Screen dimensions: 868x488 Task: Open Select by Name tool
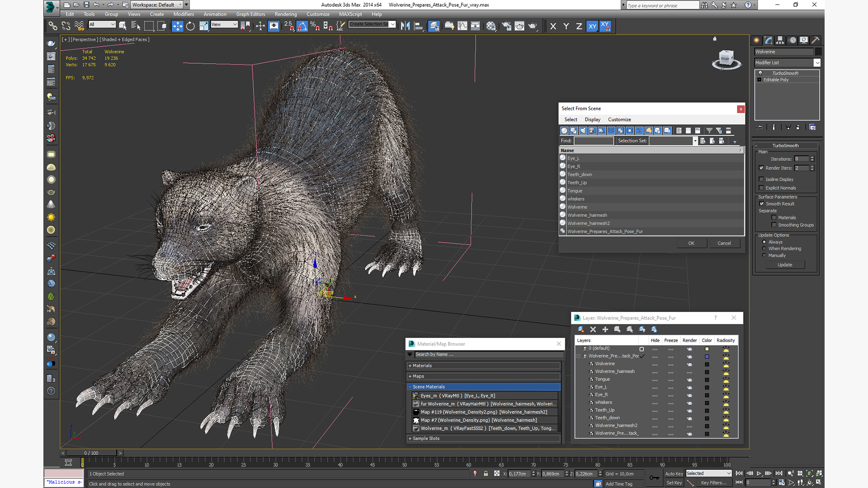(x=136, y=26)
